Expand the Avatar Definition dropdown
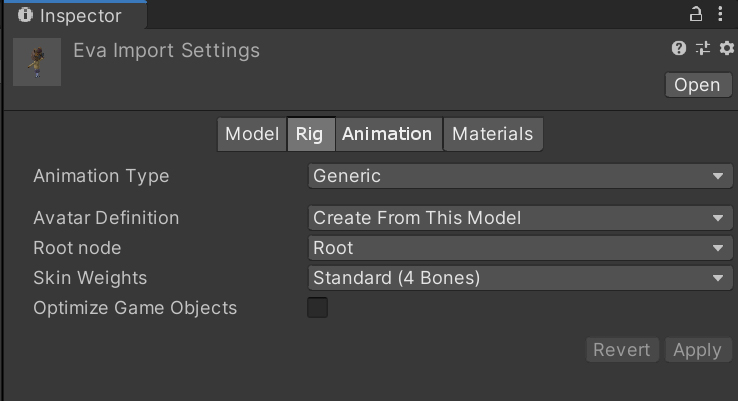This screenshot has height=401, width=738. click(x=520, y=218)
